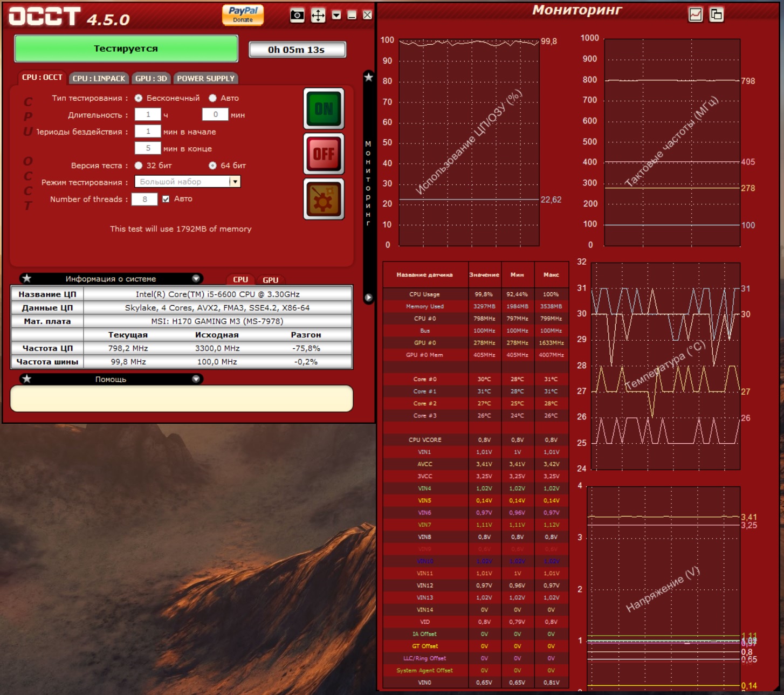The height and width of the screenshot is (695, 784).
Task: Open the GPU:3D test tab
Action: [151, 78]
